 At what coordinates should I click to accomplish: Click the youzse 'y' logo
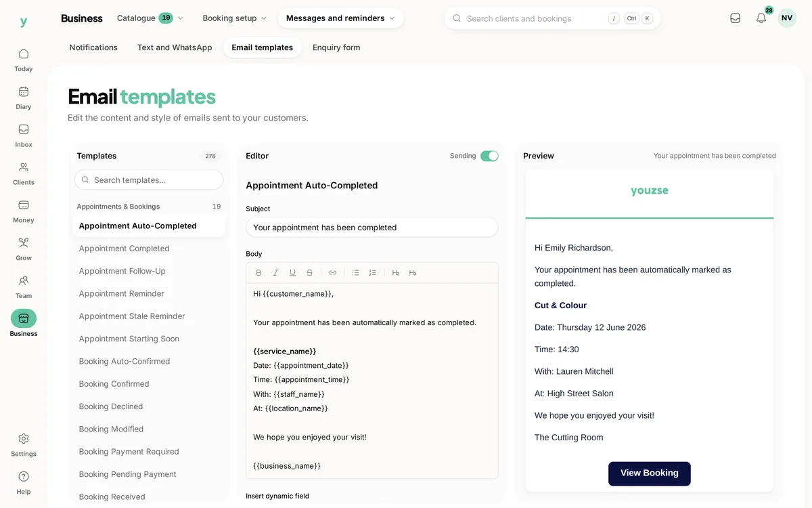tap(24, 22)
